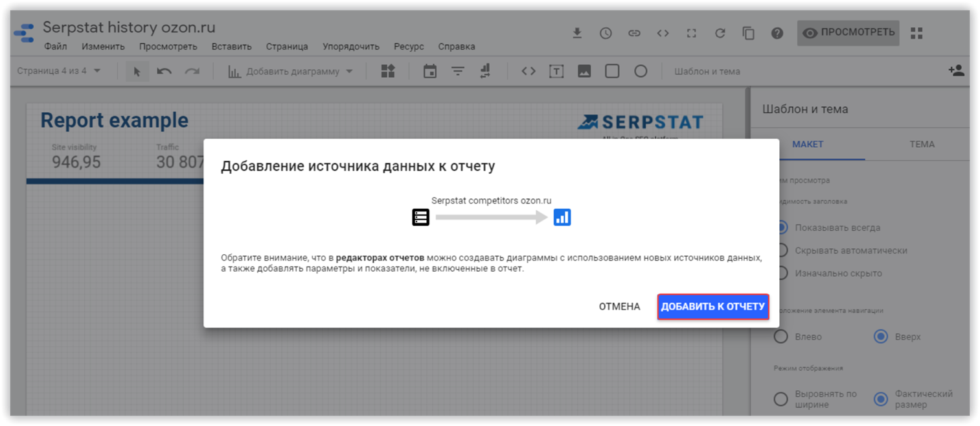Click the blue report chart icon
The width and height of the screenshot is (980, 426).
[562, 217]
